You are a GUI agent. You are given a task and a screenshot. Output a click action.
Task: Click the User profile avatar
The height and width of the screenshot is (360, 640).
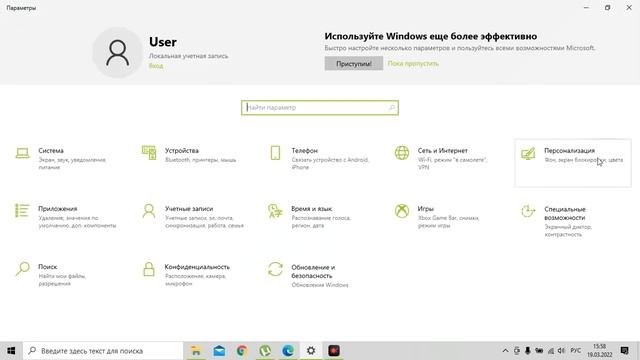[118, 53]
